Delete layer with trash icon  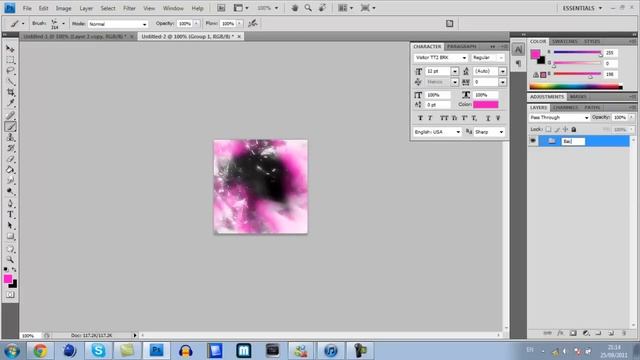[624, 333]
